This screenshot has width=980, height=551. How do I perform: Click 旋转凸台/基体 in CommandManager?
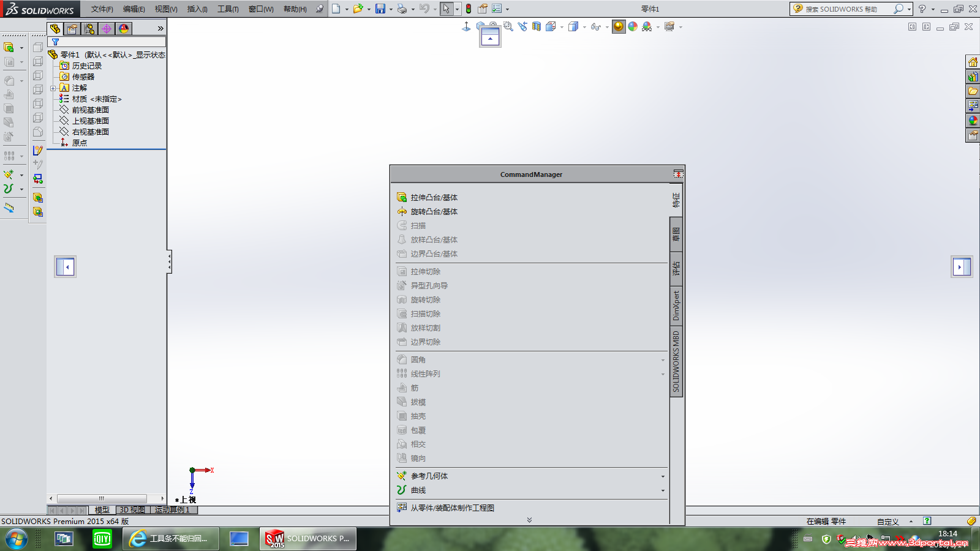coord(434,212)
